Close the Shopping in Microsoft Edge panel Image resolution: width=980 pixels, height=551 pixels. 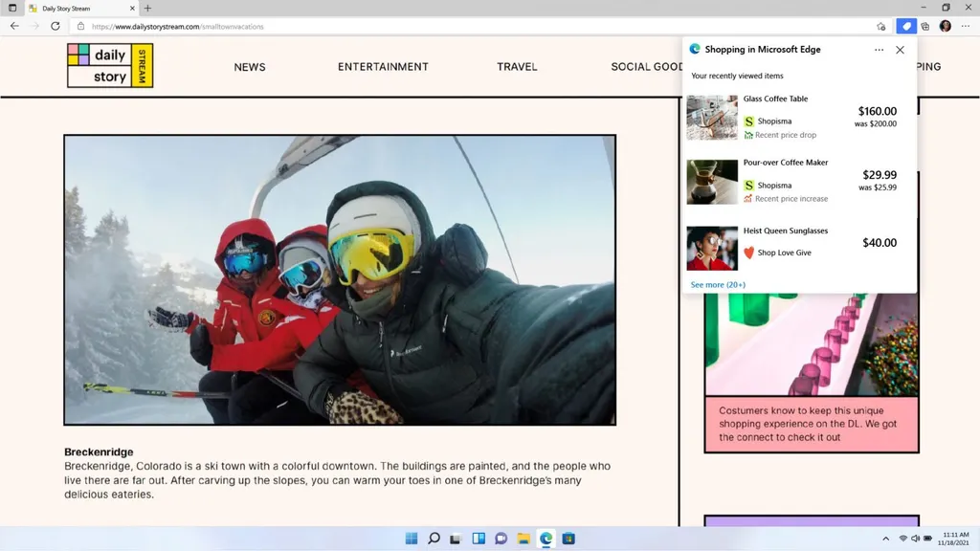pos(900,50)
